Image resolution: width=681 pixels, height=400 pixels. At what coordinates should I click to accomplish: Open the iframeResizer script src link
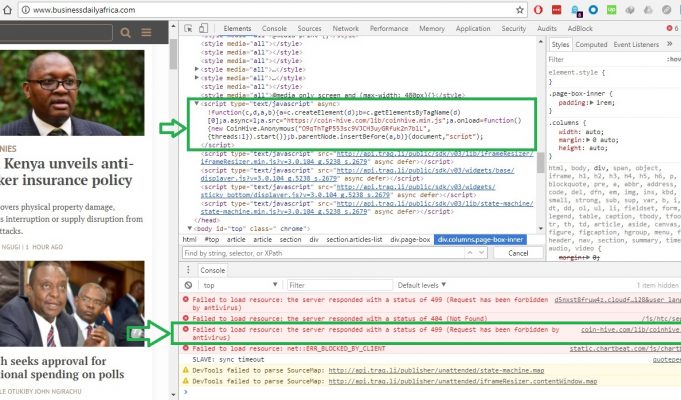pos(367,158)
